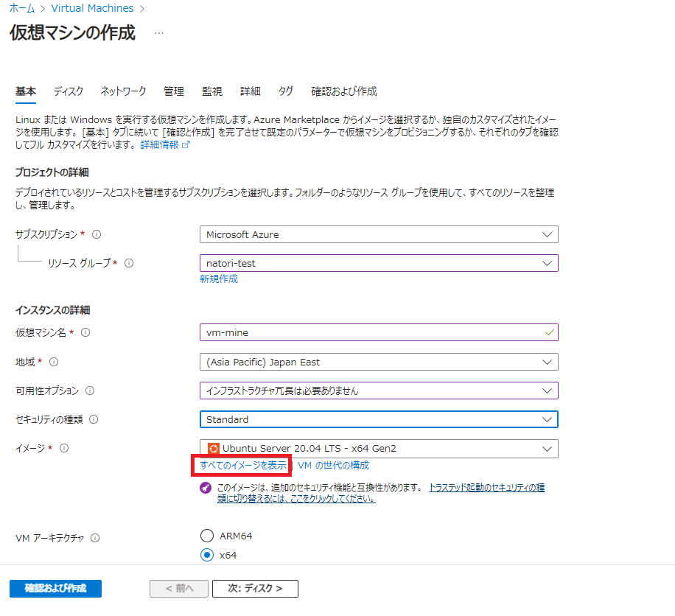Select the ARM64 architecture radio button
The width and height of the screenshot is (675, 616).
[207, 536]
